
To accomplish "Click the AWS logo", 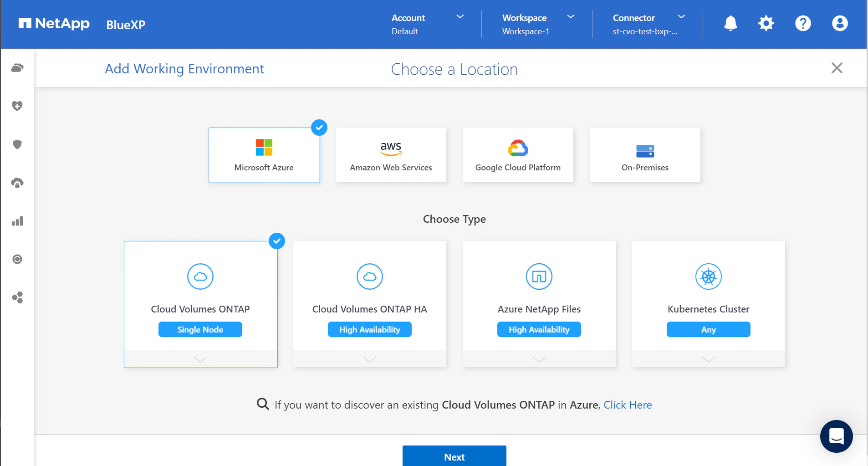I will click(x=391, y=149).
